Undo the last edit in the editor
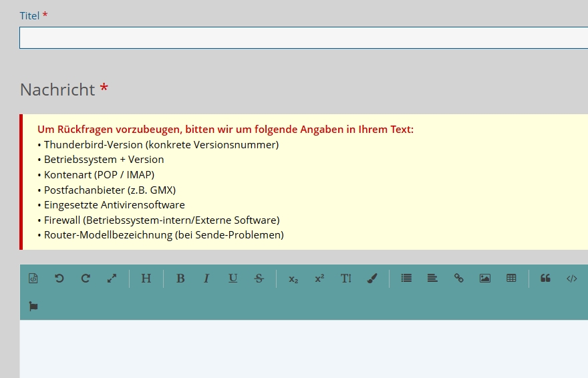Image resolution: width=588 pixels, height=378 pixels. click(59, 278)
